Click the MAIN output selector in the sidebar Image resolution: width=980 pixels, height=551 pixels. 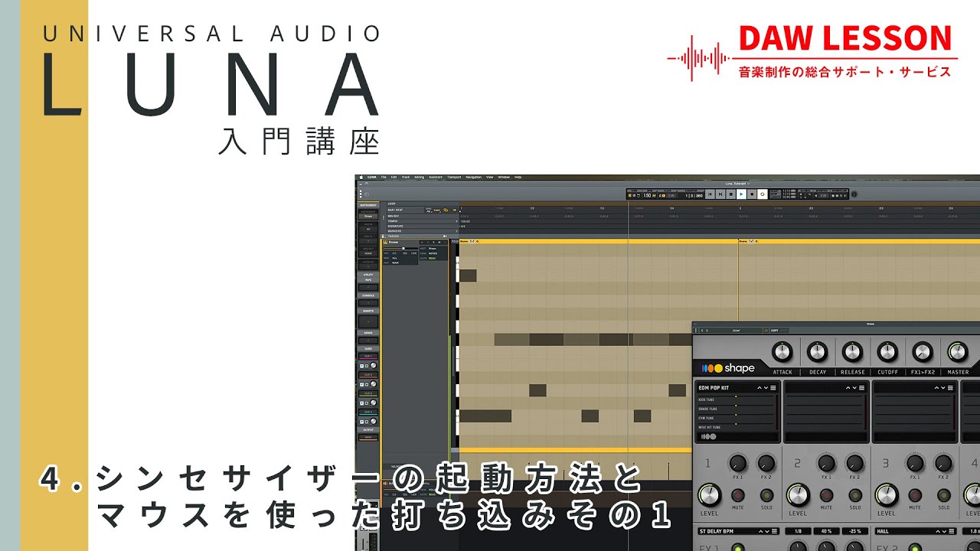pos(368,437)
